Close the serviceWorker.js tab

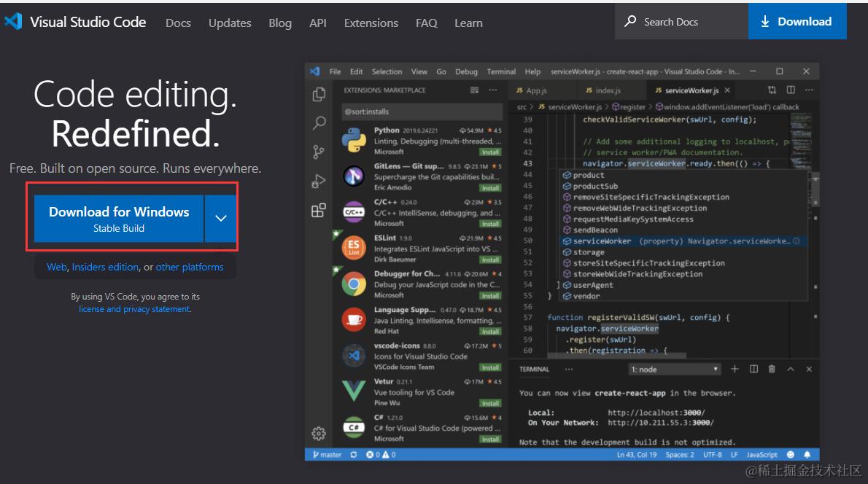(x=727, y=90)
